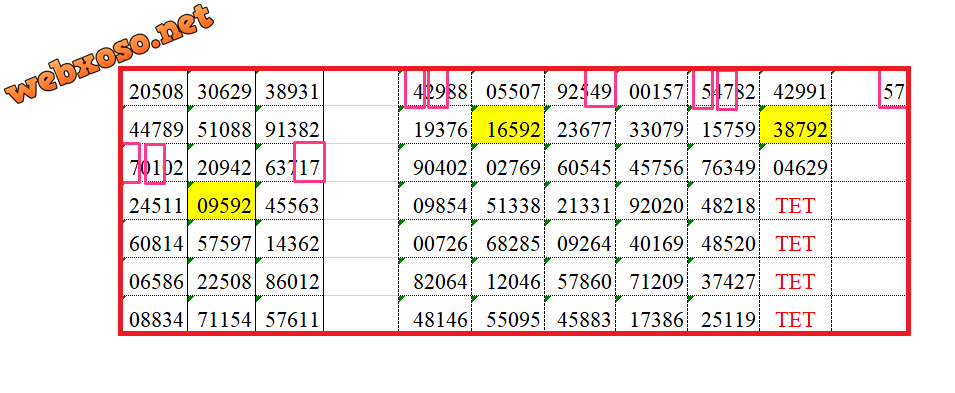This screenshot has width=955, height=393.
Task: Select the cell containing 90402
Action: pos(435,163)
